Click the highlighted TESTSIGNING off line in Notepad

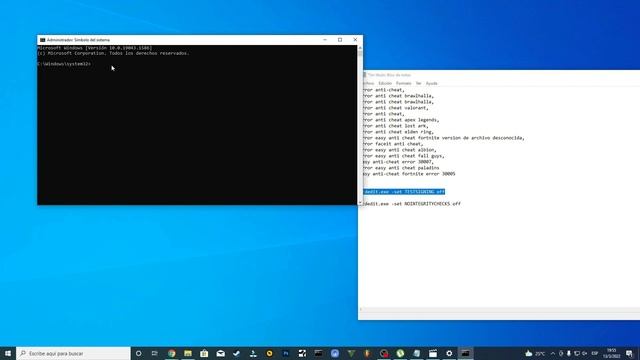point(404,192)
